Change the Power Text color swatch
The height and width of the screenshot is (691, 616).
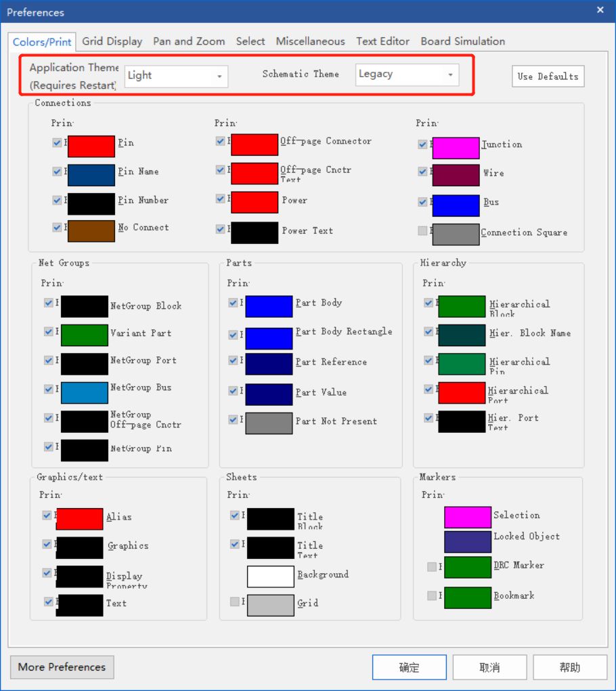(255, 232)
